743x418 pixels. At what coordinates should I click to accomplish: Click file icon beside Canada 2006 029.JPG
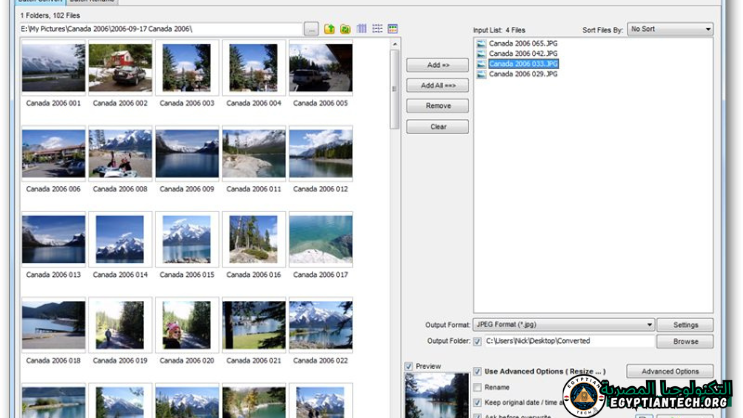point(481,74)
